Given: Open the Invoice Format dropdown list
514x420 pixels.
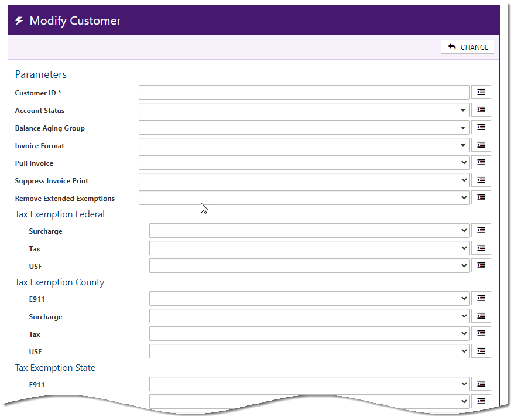Looking at the screenshot, I should point(304,145).
